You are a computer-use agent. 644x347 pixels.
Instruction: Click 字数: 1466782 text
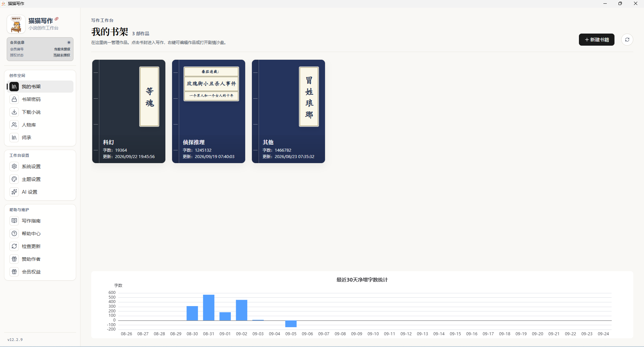(x=277, y=150)
